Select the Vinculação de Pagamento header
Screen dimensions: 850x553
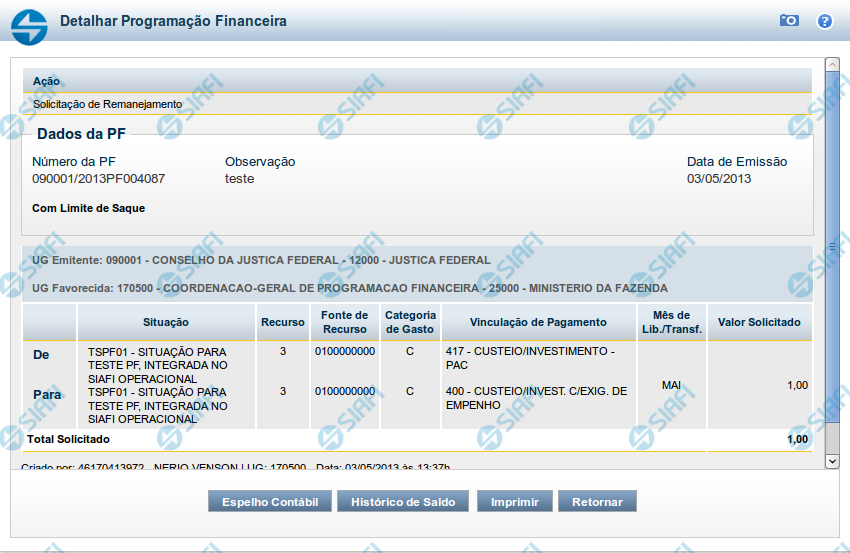click(x=540, y=323)
